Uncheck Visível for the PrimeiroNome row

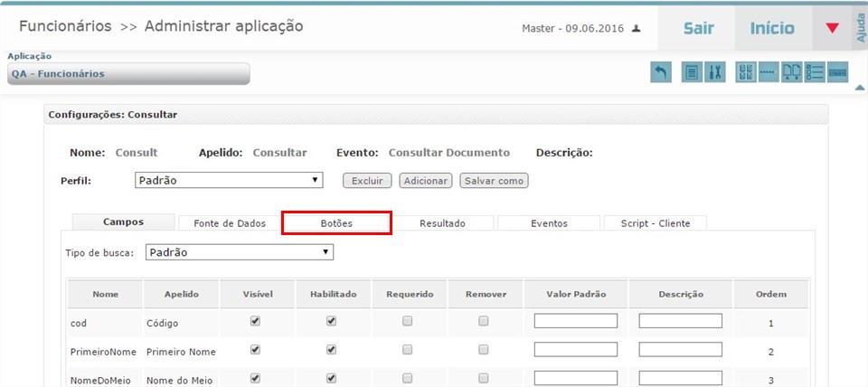click(x=255, y=350)
